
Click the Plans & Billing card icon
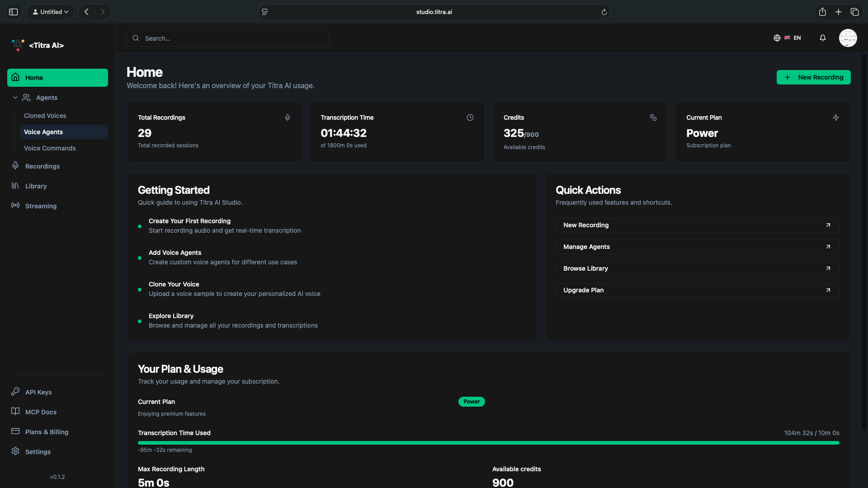tap(15, 432)
